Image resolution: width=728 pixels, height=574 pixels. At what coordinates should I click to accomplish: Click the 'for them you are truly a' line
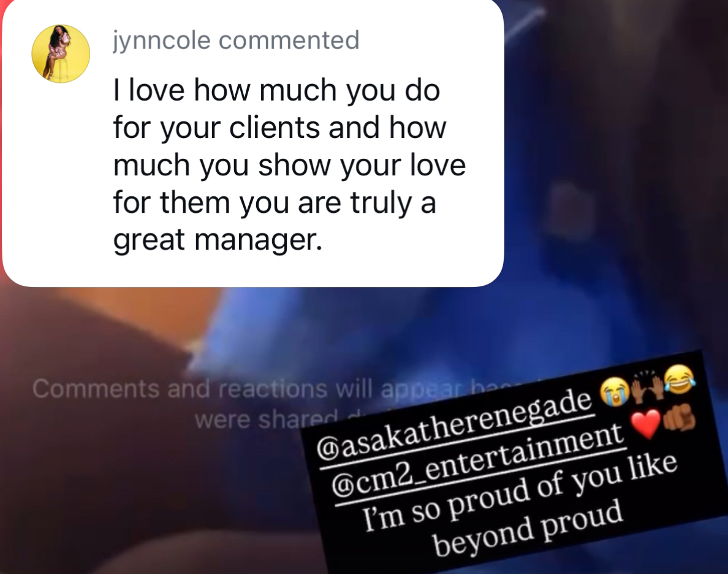point(275,202)
